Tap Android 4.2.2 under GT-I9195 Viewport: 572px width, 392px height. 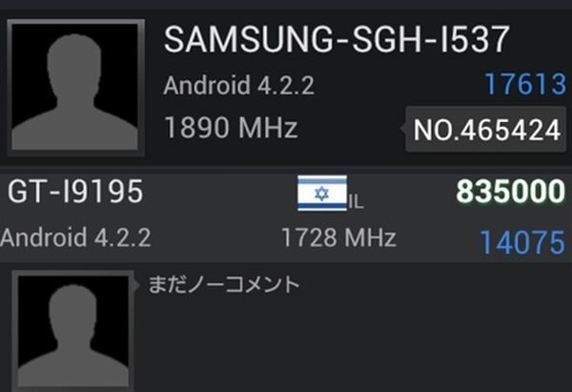[x=75, y=237]
